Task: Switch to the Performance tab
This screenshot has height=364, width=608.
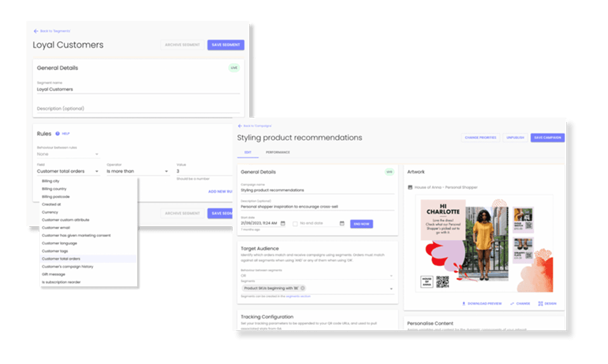Action: click(x=277, y=152)
